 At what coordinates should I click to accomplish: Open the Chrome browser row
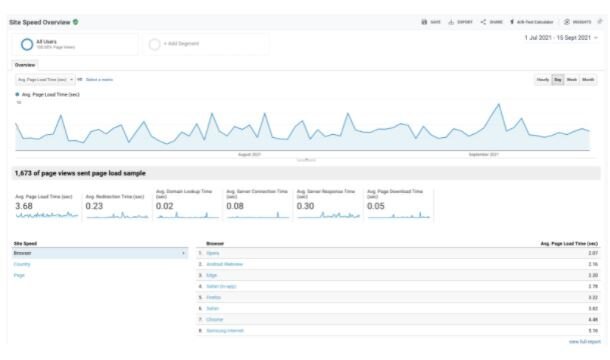click(x=398, y=320)
